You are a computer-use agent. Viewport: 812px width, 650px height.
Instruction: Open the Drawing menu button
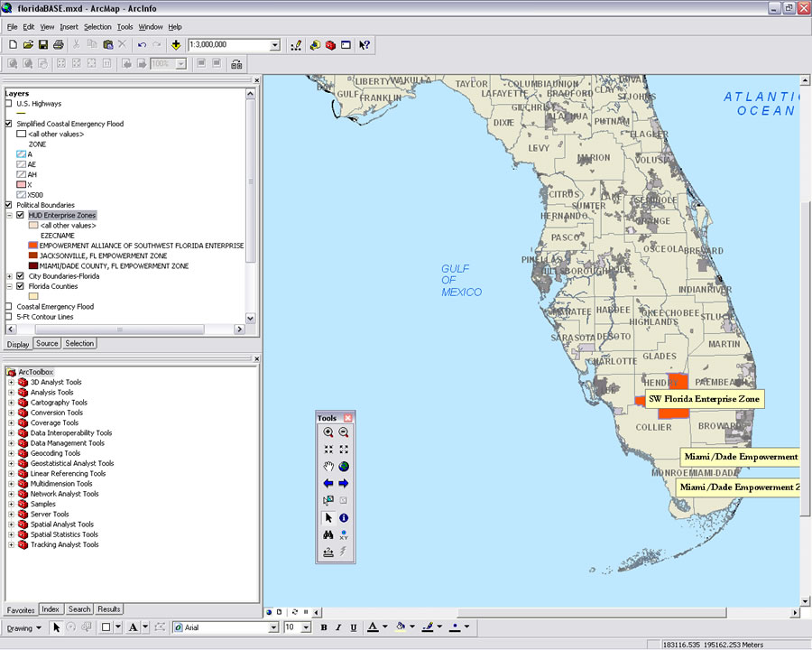point(23,627)
